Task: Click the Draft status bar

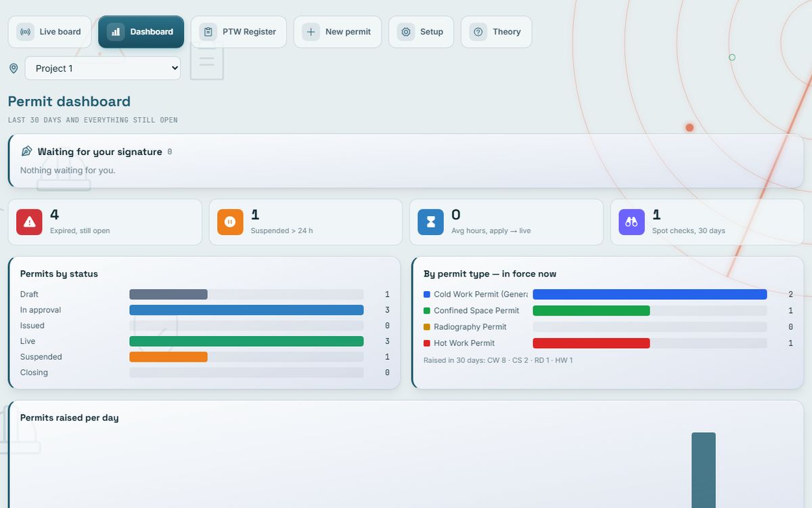Action: coord(168,295)
